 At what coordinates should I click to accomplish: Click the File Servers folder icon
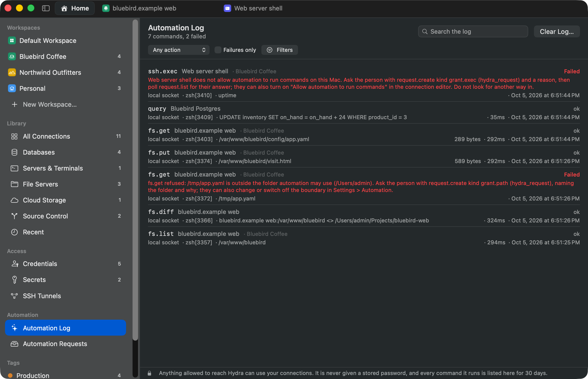(14, 184)
